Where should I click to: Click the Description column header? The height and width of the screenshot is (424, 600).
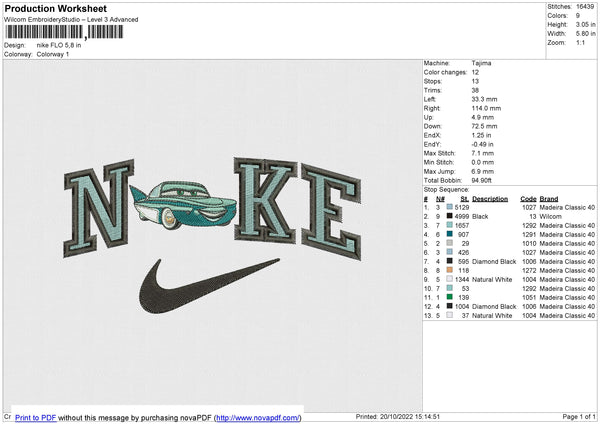(490, 199)
